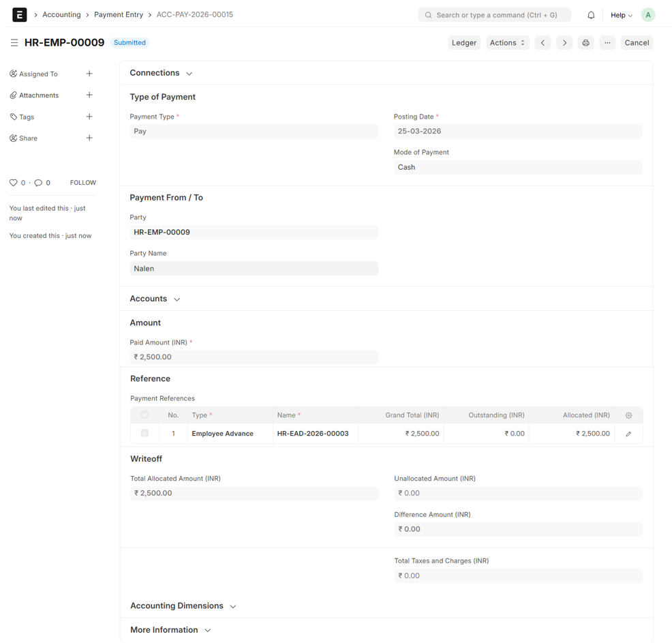Select all rows checkbox in Payment References
The image size is (672, 643).
(x=144, y=415)
